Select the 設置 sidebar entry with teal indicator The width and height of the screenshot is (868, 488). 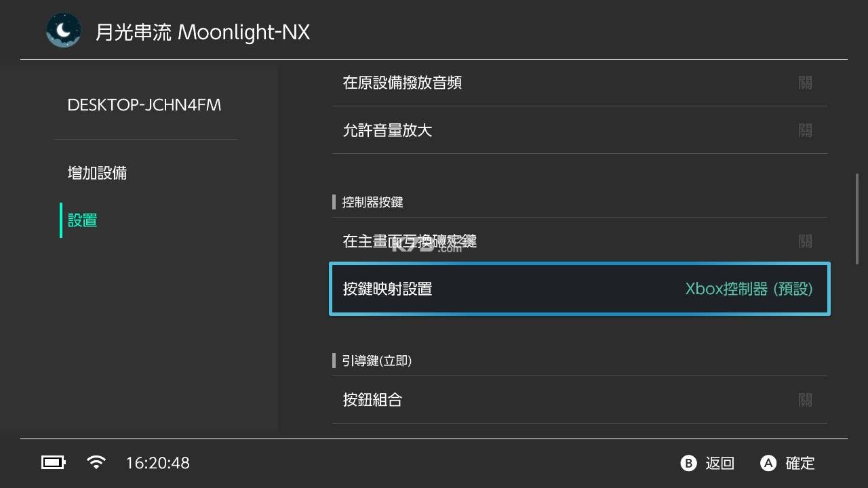[x=81, y=220]
